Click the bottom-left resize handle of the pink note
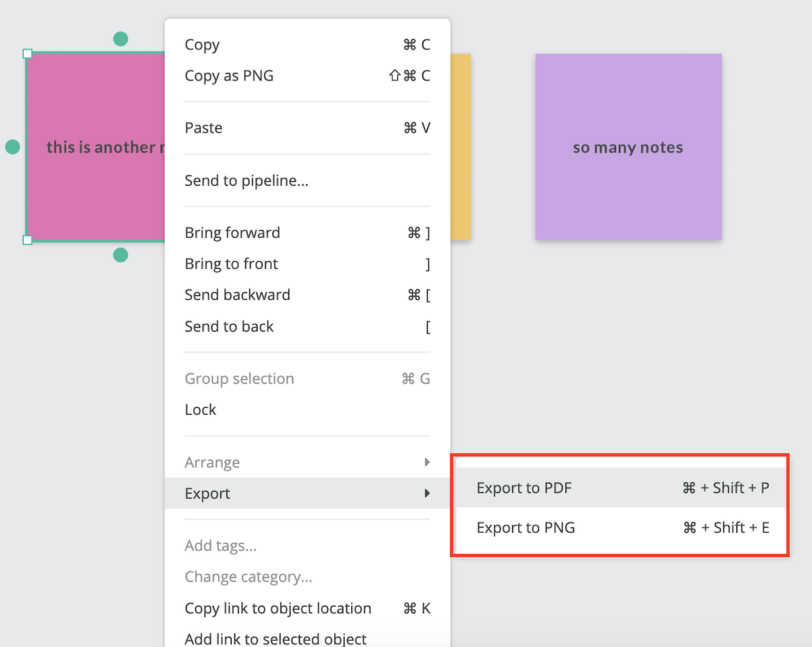The height and width of the screenshot is (647, 812). (x=28, y=240)
